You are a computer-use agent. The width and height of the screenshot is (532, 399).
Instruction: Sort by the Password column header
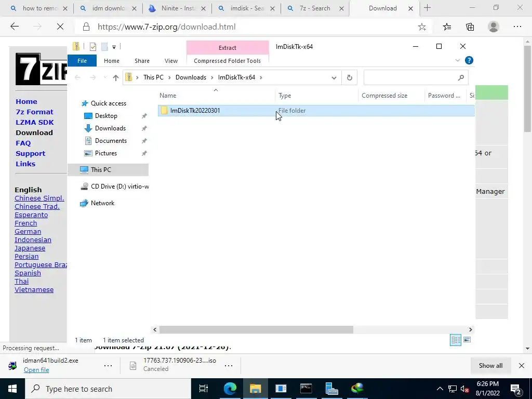tap(445, 96)
